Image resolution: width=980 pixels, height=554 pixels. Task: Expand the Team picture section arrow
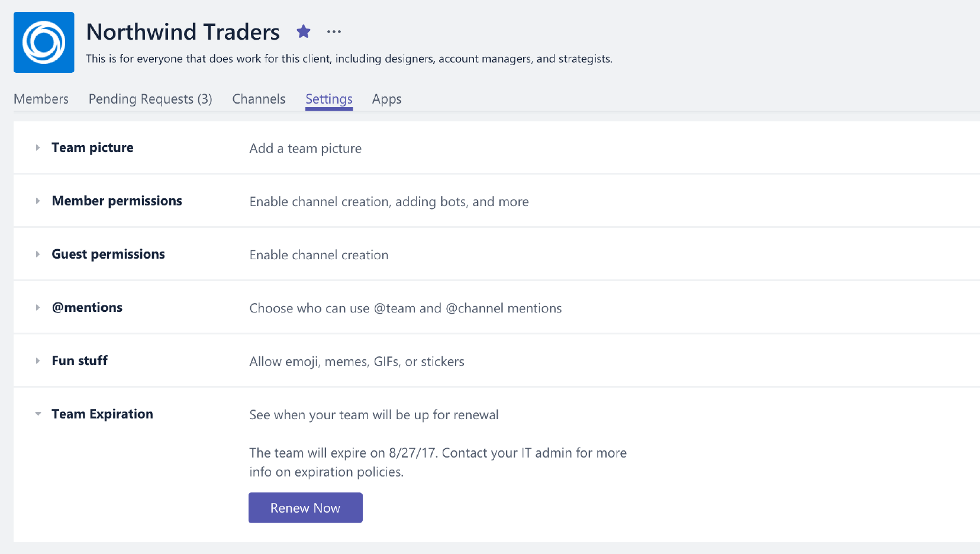38,147
